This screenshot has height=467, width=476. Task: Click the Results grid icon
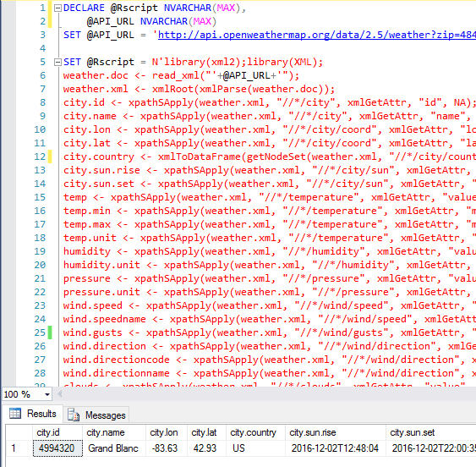[x=15, y=414]
